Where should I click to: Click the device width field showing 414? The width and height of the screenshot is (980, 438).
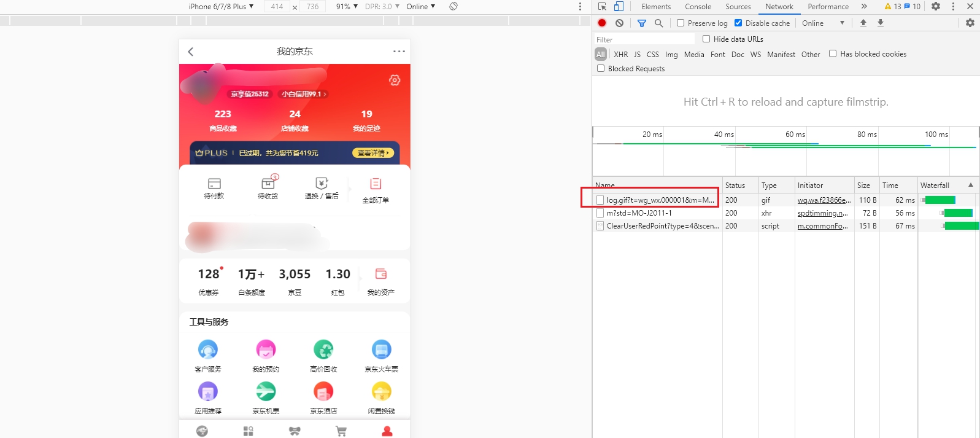pos(277,6)
